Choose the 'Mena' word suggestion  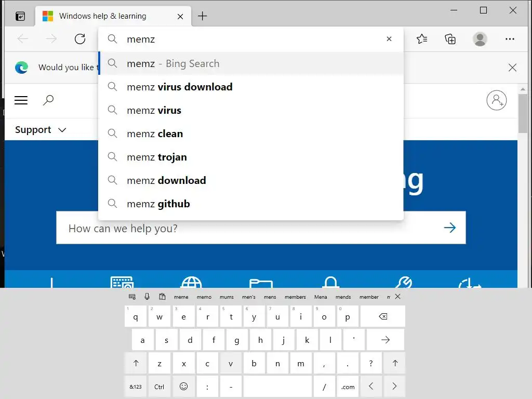click(321, 297)
